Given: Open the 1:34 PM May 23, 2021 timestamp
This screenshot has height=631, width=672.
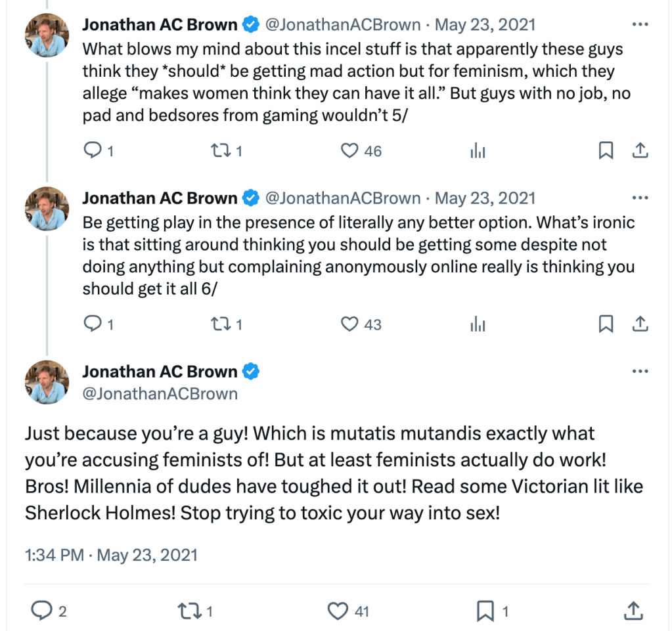Looking at the screenshot, I should point(111,555).
